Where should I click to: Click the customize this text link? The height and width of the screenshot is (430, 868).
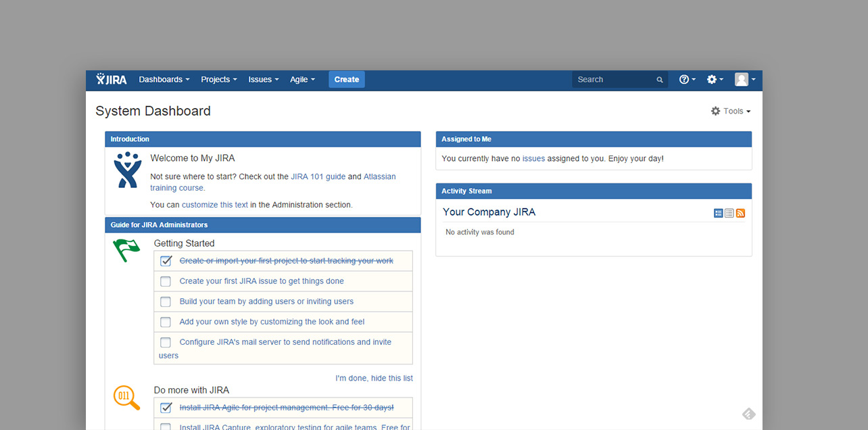pos(215,205)
